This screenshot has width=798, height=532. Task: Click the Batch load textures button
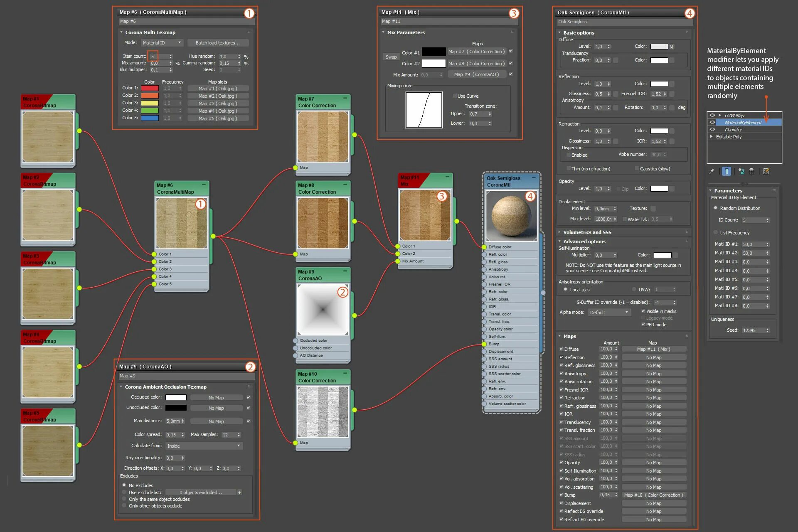click(x=217, y=43)
